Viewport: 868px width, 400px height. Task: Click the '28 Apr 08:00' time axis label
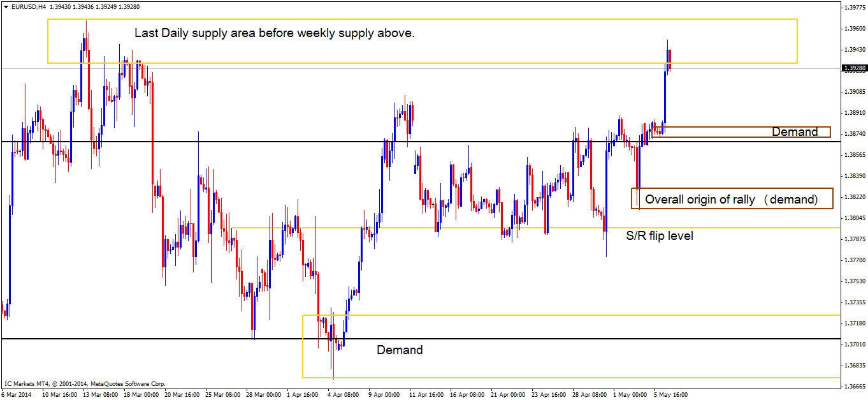click(590, 394)
